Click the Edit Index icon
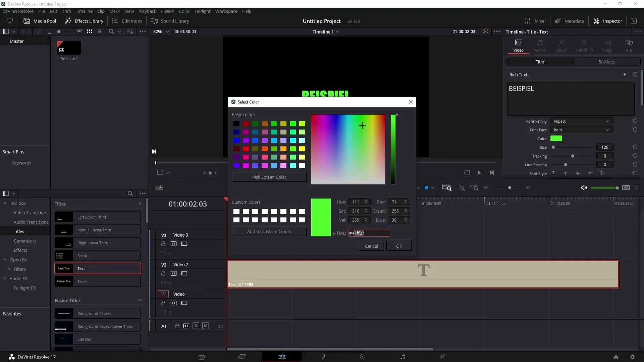 [x=115, y=21]
